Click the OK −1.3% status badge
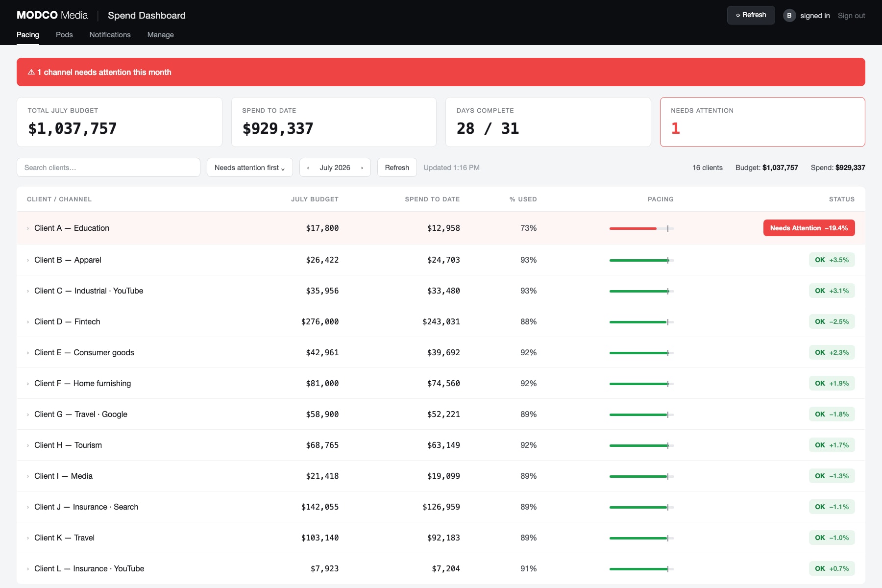 point(832,476)
